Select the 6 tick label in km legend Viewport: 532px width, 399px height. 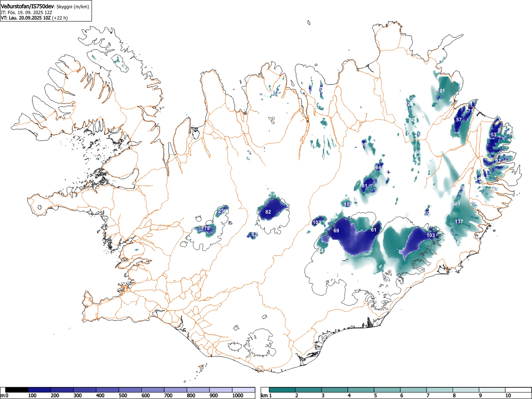point(401,396)
